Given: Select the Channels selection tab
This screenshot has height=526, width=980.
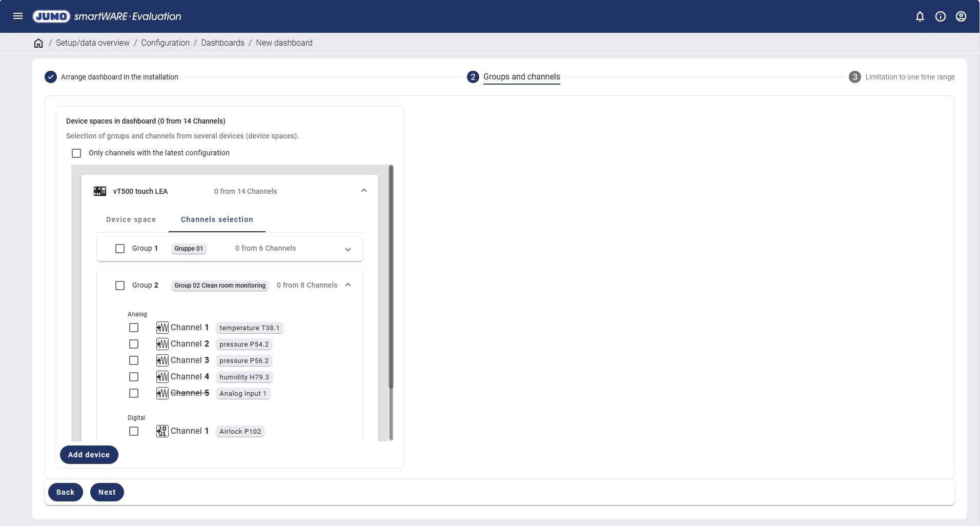Looking at the screenshot, I should click(x=217, y=219).
